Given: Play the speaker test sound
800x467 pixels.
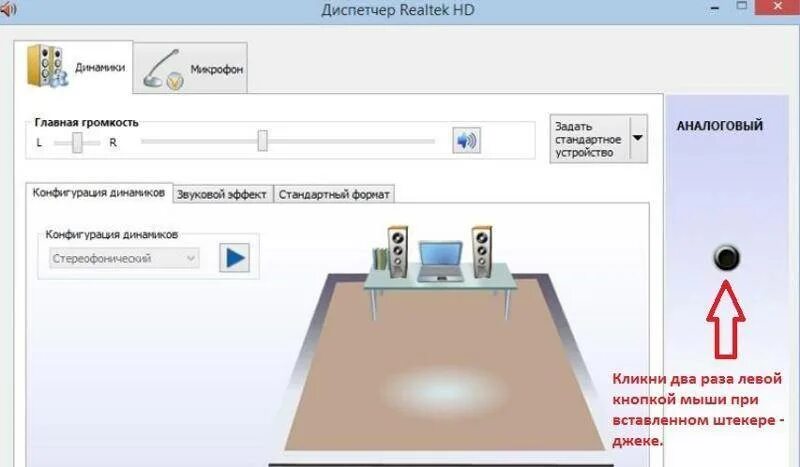Looking at the screenshot, I should 234,258.
